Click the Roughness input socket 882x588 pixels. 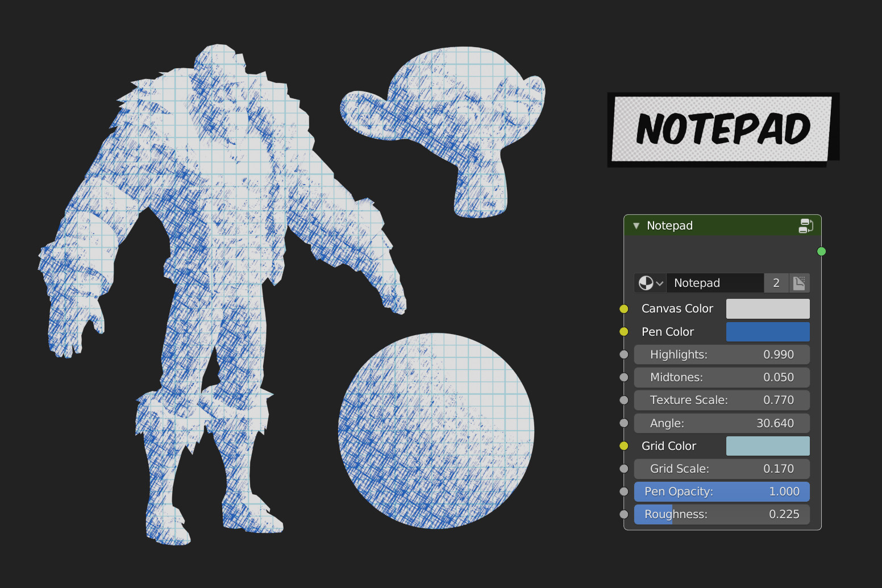(x=624, y=514)
